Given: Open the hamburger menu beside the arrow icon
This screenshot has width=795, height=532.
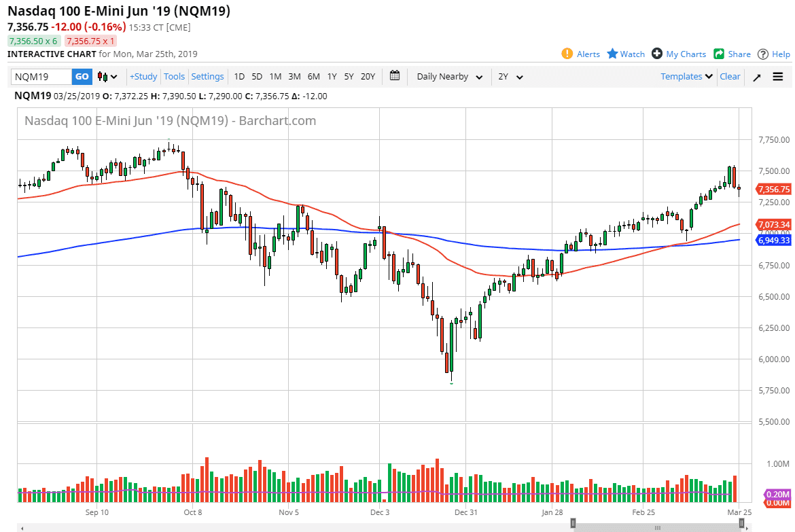Looking at the screenshot, I should tap(777, 77).
